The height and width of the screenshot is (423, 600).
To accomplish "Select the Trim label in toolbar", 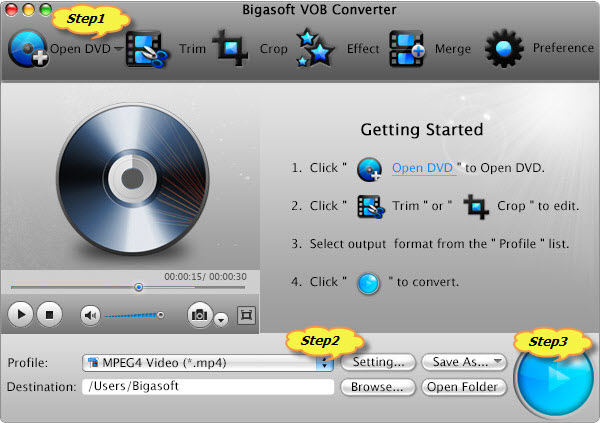I will coord(192,49).
